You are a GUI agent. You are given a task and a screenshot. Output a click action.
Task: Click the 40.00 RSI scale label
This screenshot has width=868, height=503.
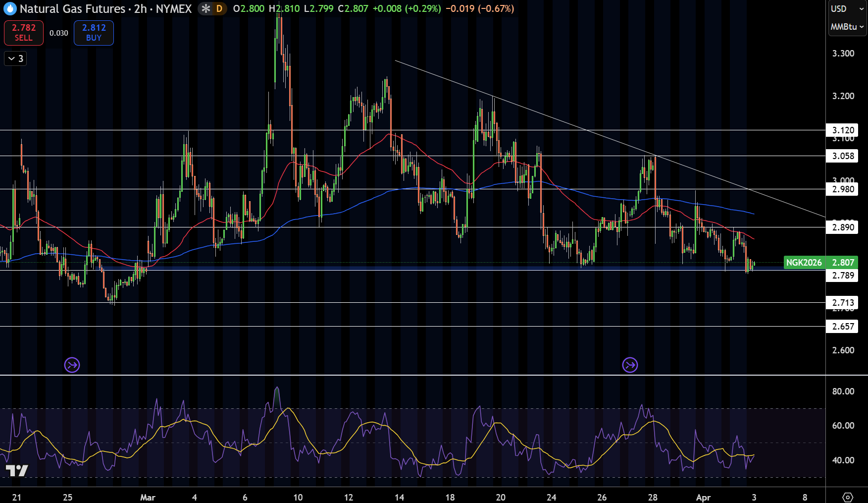pyautogui.click(x=843, y=460)
